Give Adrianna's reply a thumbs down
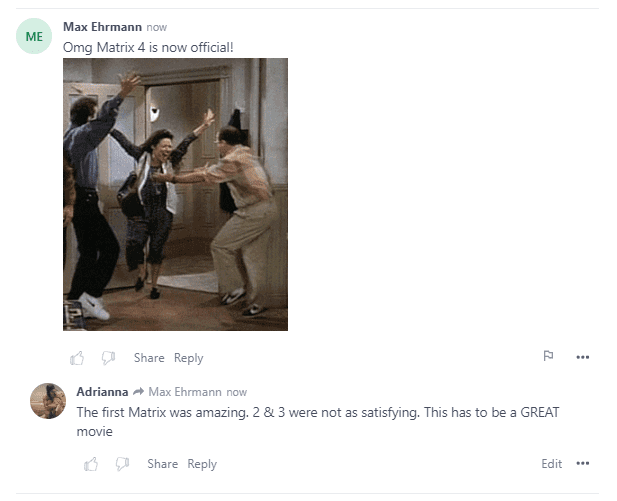This screenshot has width=617, height=501. point(122,464)
